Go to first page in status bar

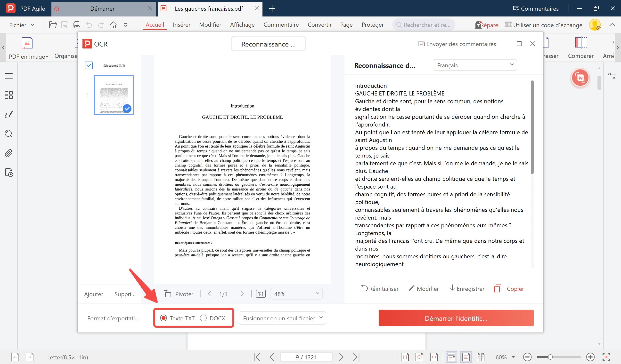point(257,357)
